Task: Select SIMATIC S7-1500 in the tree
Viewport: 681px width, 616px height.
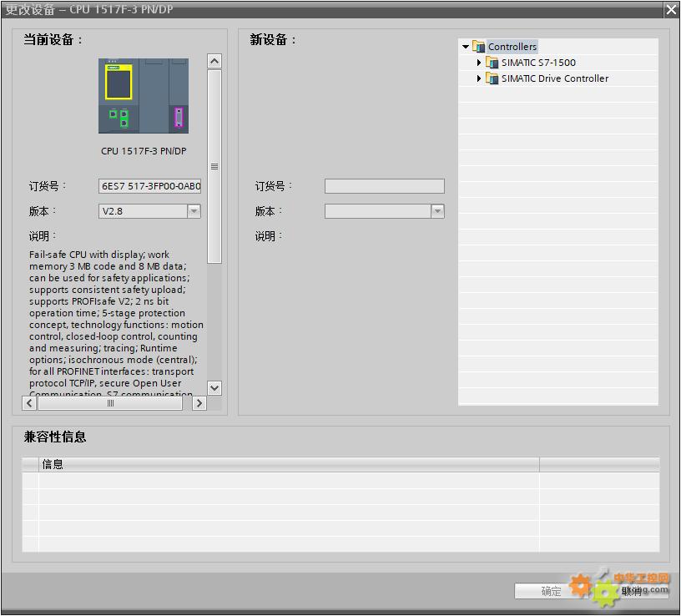Action: [538, 63]
